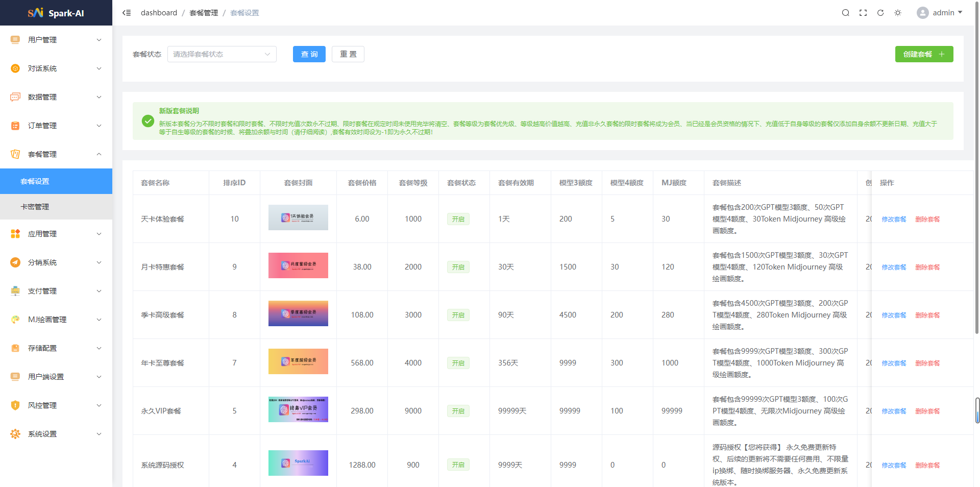Toggle the 开启 status tag for 季卡高级套餐
Screen dimensions: 980x487
[458, 315]
